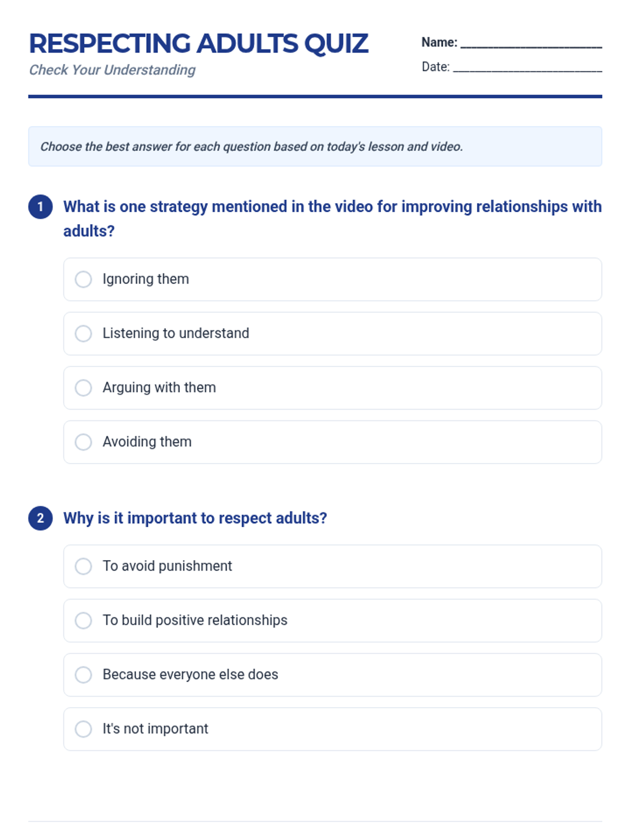Viewport: 630px width, 840px height.
Task: Click the question 2 number badge
Action: tap(40, 518)
